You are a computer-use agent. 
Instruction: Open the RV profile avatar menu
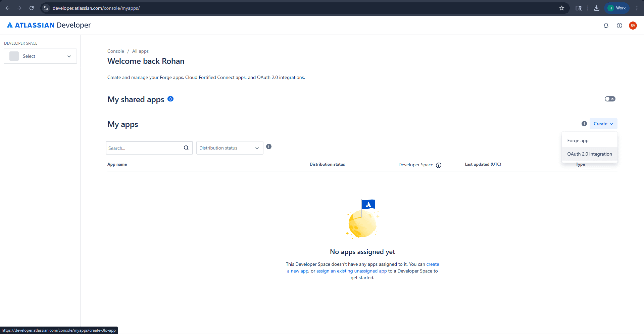pyautogui.click(x=633, y=25)
